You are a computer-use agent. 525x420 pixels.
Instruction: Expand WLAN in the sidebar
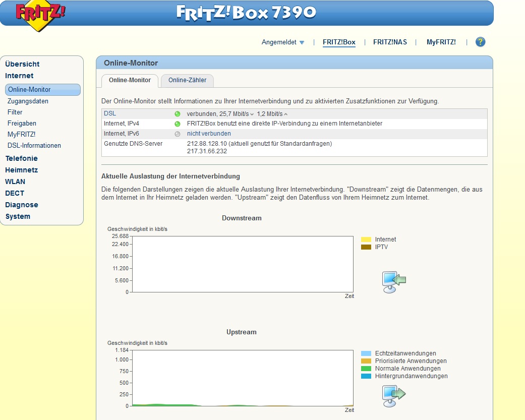(15, 182)
